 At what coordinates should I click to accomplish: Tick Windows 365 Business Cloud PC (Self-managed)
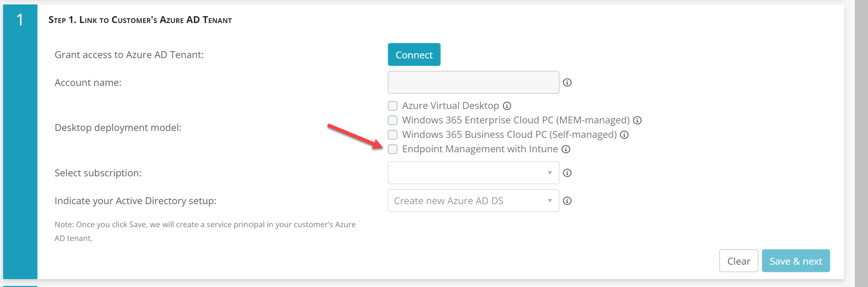click(x=393, y=135)
